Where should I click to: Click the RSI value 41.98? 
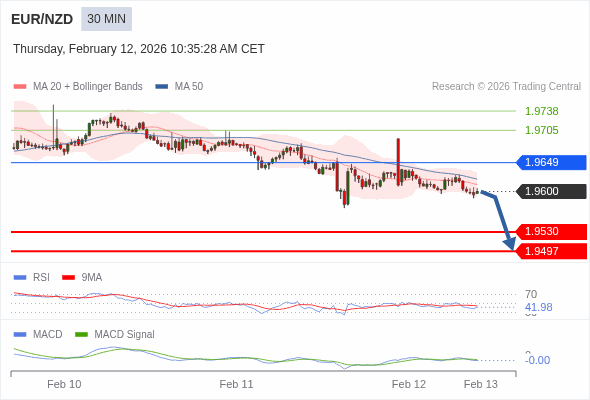(x=538, y=307)
